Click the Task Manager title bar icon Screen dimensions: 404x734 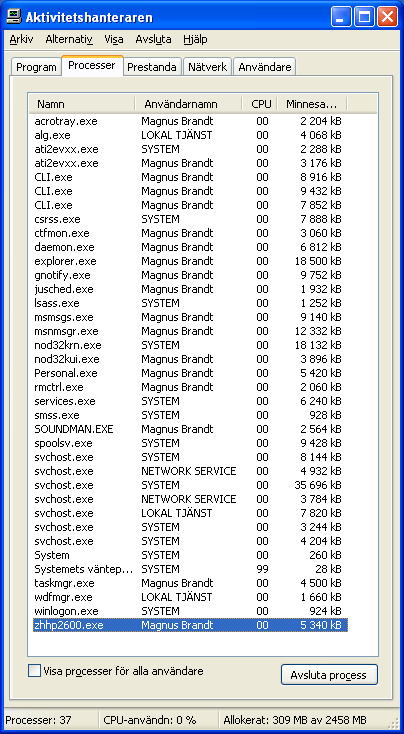point(13,17)
